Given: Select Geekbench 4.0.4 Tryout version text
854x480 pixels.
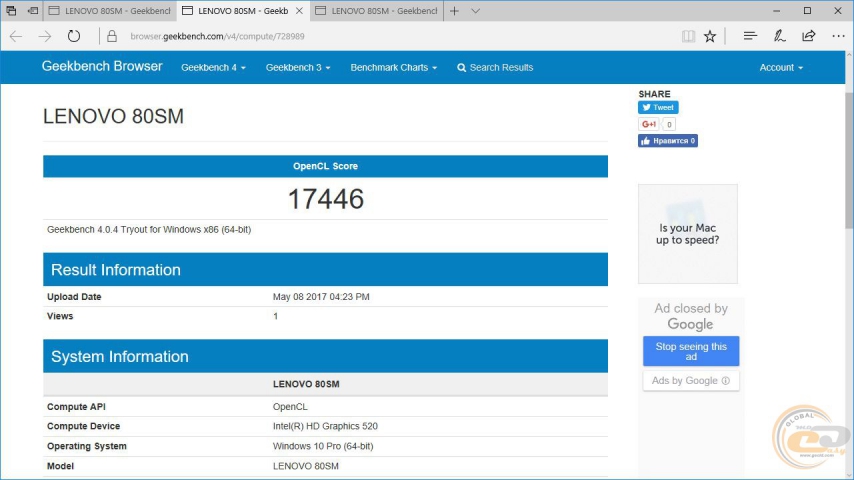Looking at the screenshot, I should [149, 229].
